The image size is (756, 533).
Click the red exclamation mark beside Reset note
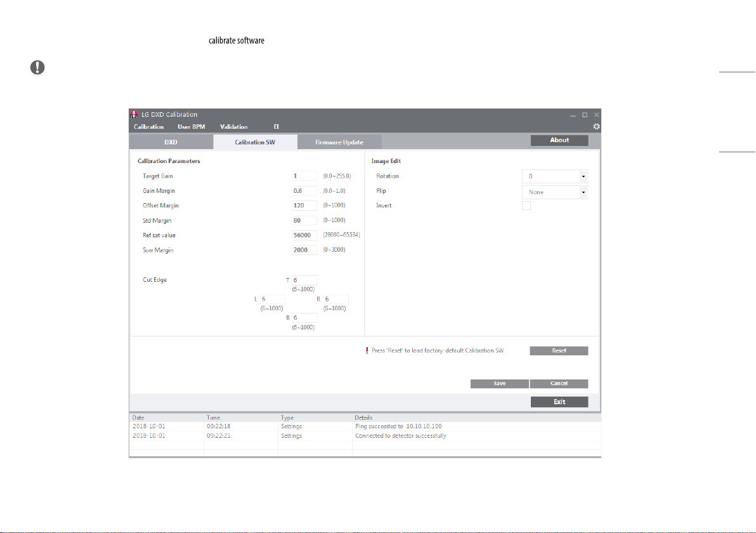tap(367, 351)
